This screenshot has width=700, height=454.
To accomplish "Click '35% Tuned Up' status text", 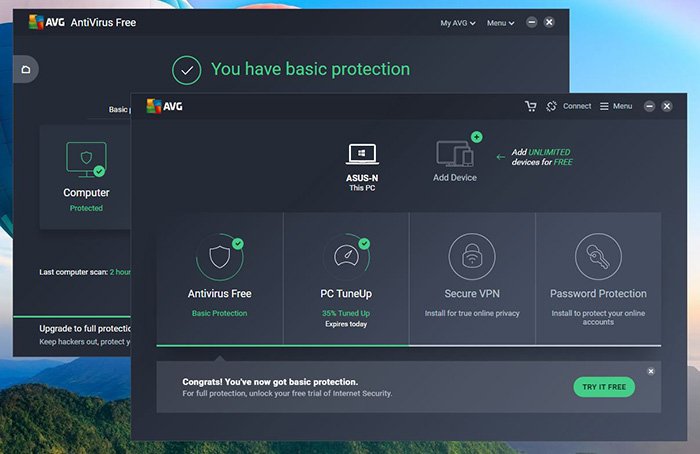I will [346, 313].
